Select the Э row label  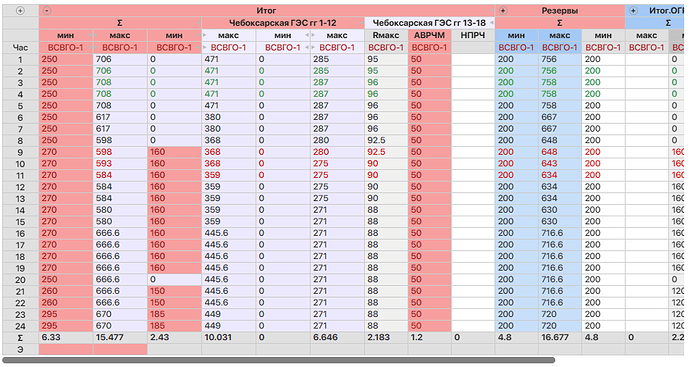pyautogui.click(x=20, y=350)
